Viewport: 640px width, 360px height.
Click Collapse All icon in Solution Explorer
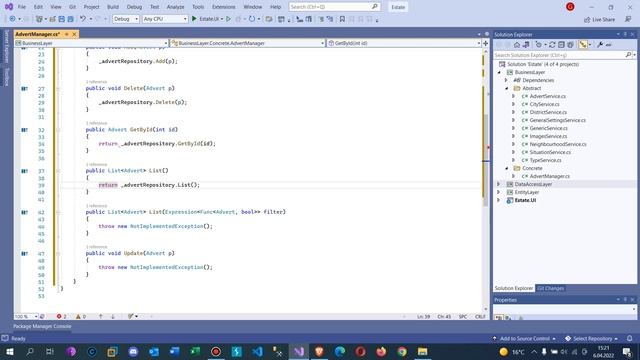(561, 45)
